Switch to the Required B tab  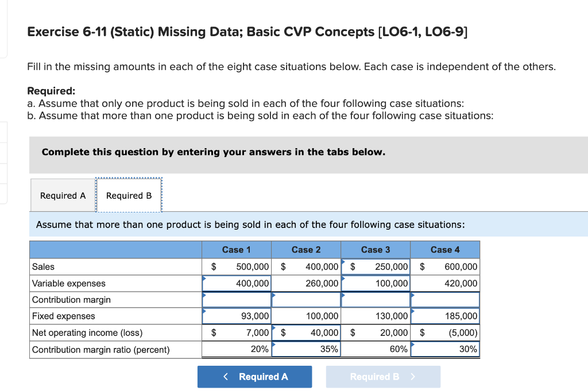click(x=129, y=195)
